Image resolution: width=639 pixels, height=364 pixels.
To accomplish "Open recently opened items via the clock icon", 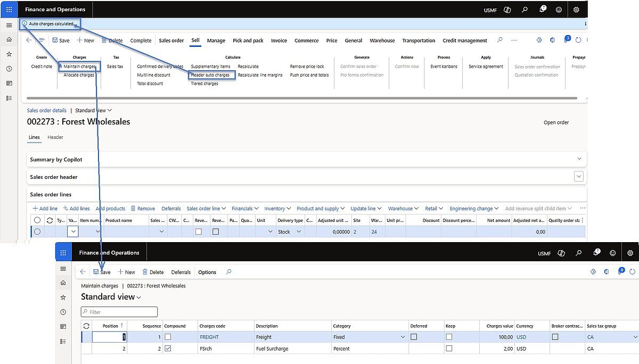I will click(x=9, y=68).
